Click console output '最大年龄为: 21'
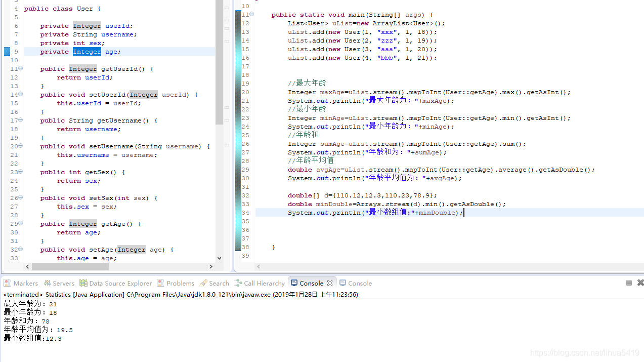This screenshot has width=644, height=362. (x=30, y=304)
